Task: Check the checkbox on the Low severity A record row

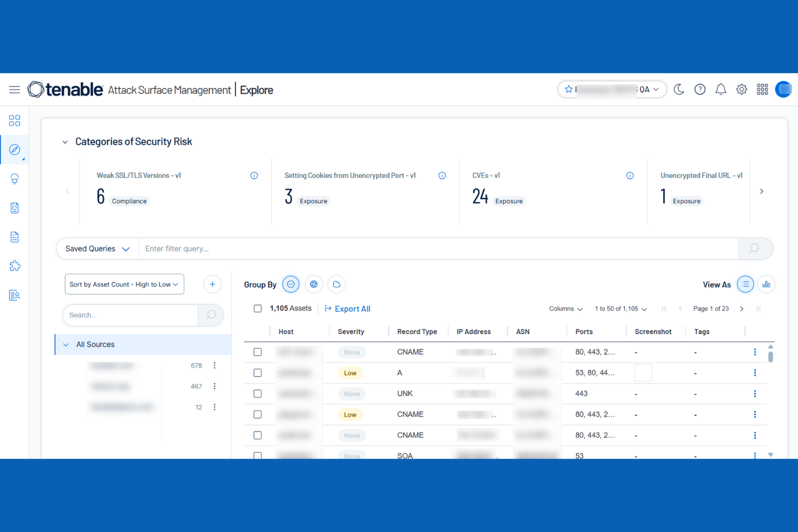Action: coord(258,372)
